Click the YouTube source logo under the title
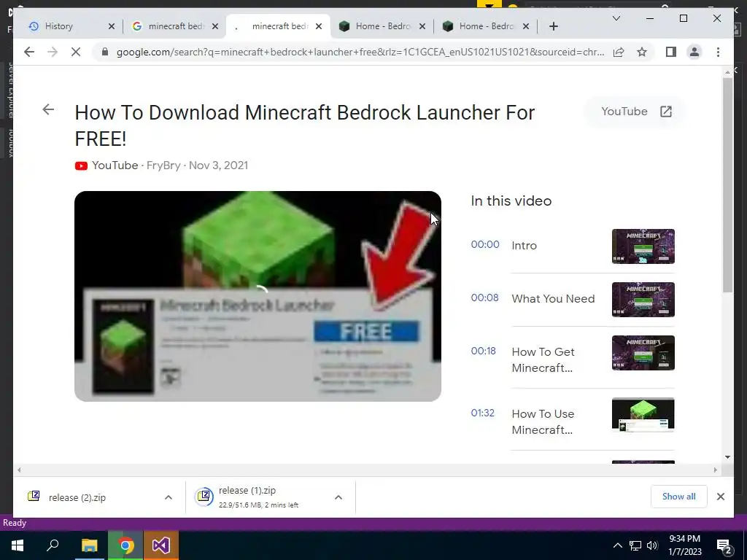The image size is (747, 560). [x=81, y=166]
